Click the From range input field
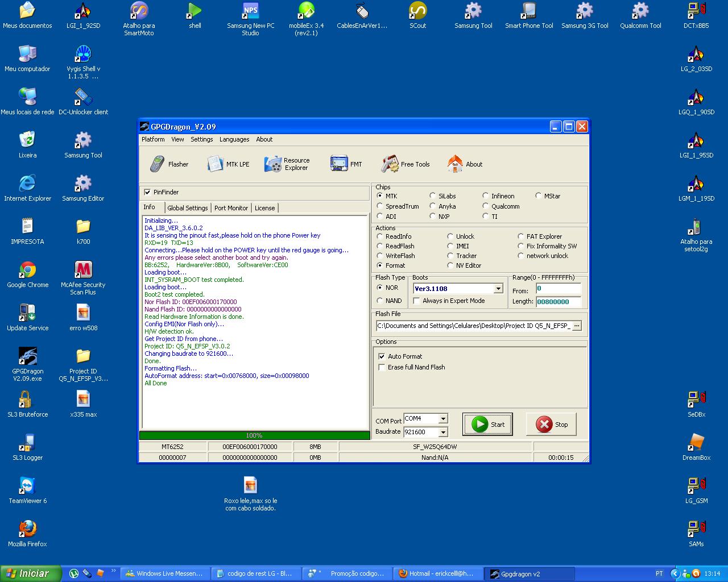The width and height of the screenshot is (728, 582). click(558, 289)
